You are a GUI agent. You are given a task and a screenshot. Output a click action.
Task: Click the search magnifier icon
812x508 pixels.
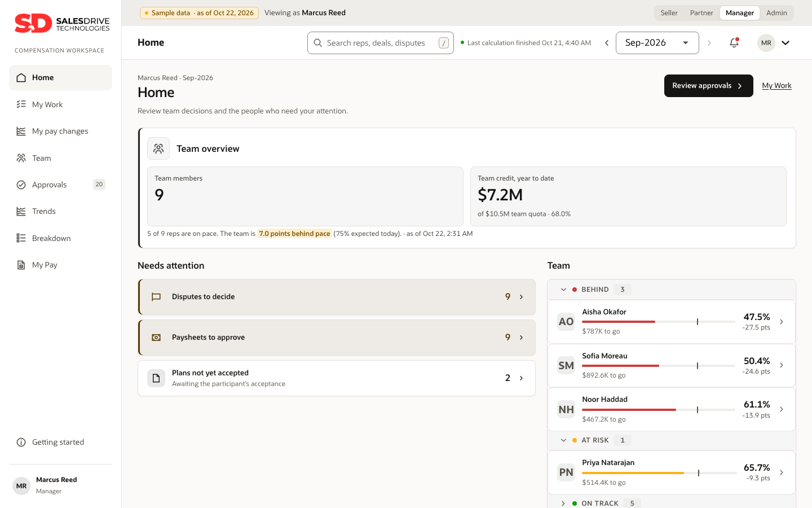[318, 43]
